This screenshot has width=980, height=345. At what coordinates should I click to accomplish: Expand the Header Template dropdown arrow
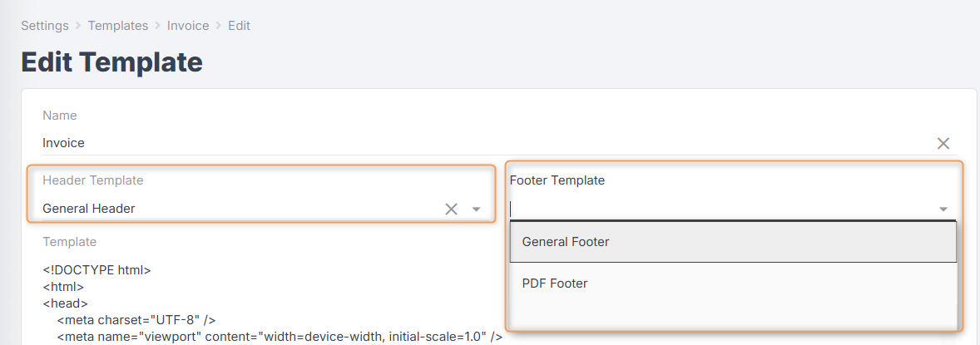pos(477,209)
